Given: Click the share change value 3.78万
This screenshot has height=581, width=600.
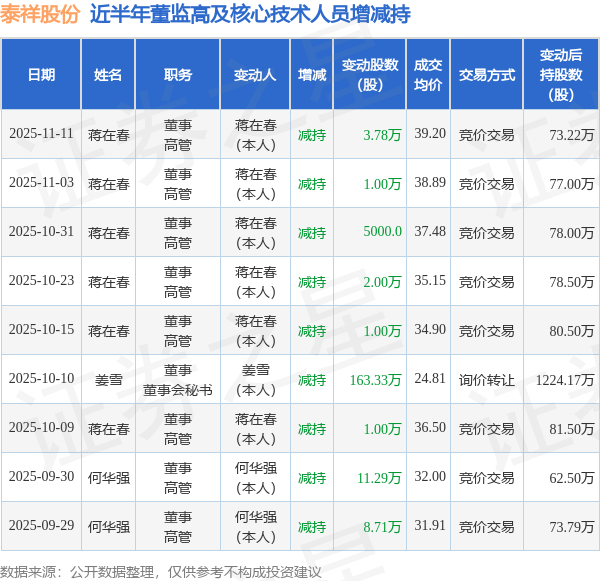Looking at the screenshot, I should pos(382,135).
